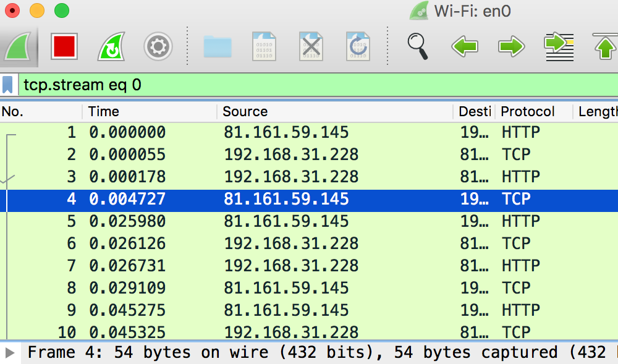Click the highlighted packet time 0.004727
Image resolution: width=618 pixels, height=364 pixels.
coord(127,200)
